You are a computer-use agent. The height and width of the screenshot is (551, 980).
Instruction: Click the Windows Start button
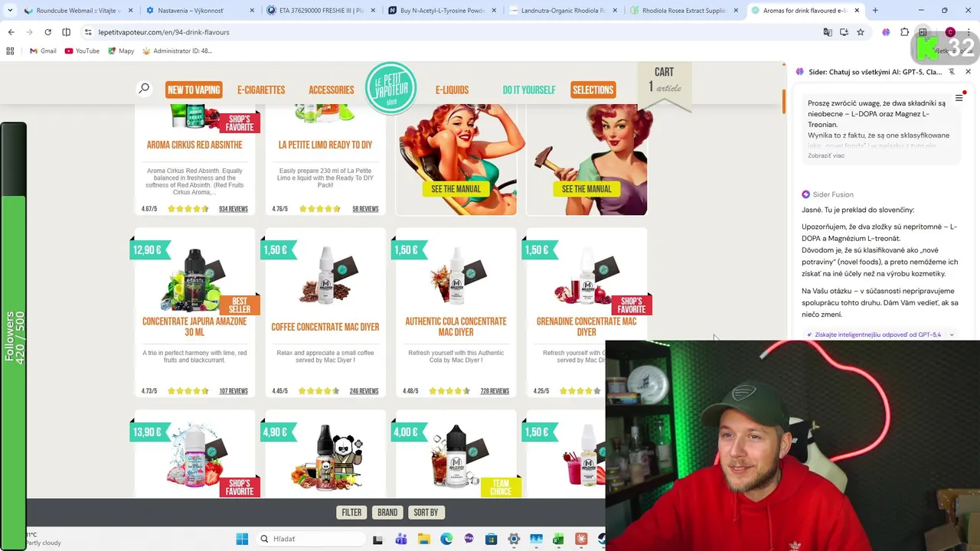click(x=242, y=539)
